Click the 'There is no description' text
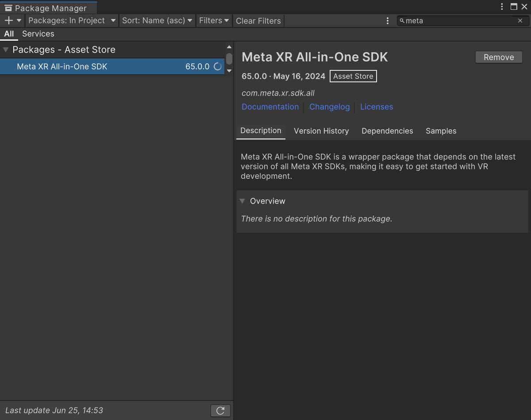 click(x=316, y=219)
